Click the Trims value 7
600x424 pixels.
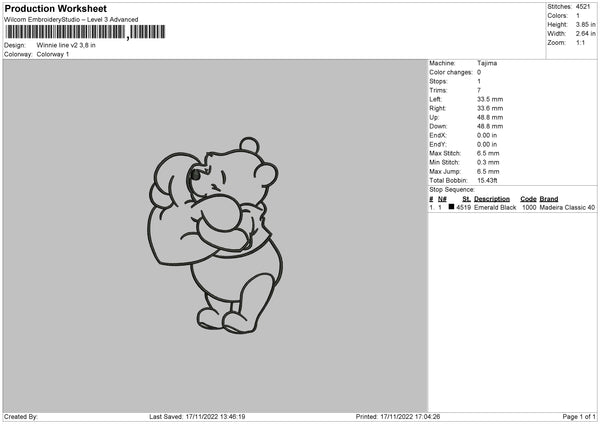[479, 91]
